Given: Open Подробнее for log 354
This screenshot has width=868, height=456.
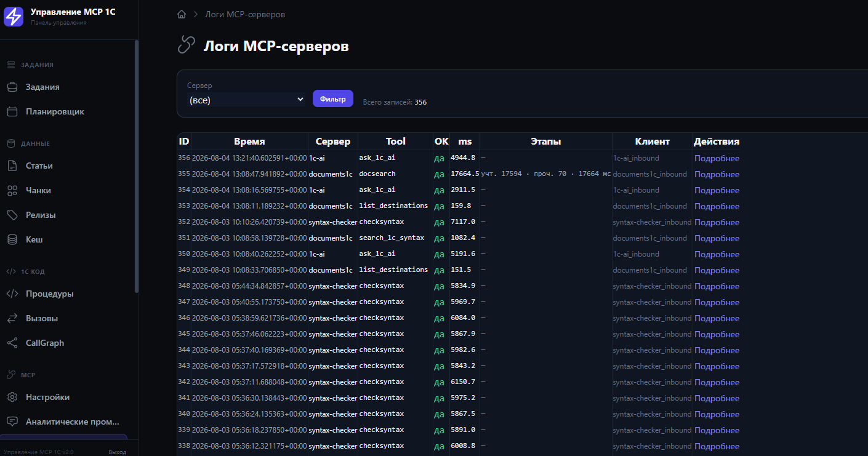Looking at the screenshot, I should point(717,190).
